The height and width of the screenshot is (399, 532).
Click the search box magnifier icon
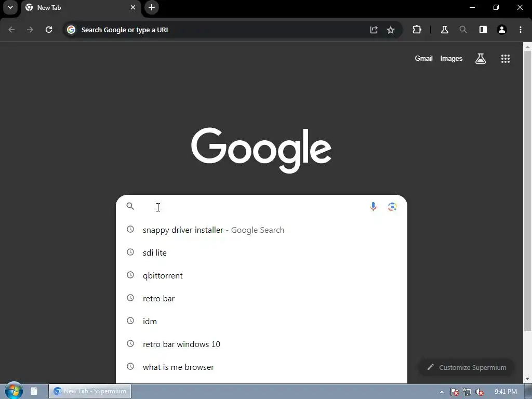[130, 206]
